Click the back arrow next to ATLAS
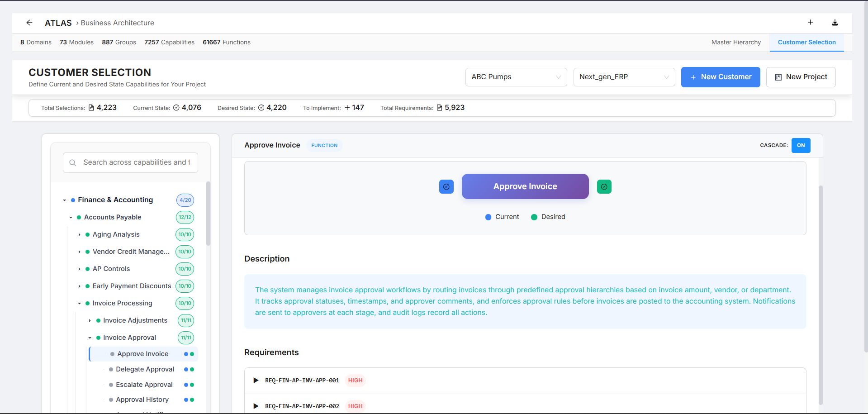 [29, 23]
